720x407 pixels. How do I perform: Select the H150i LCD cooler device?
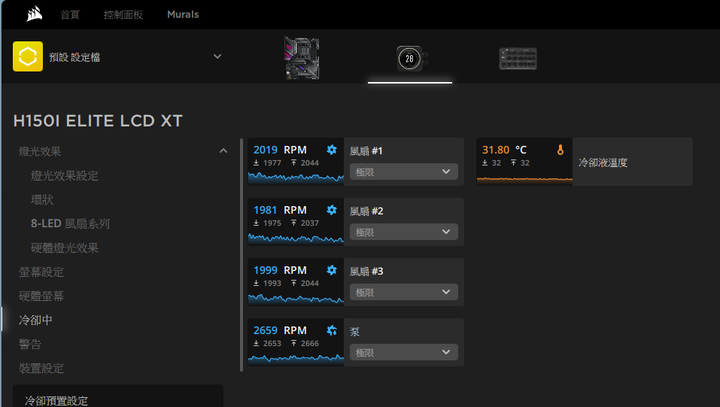(410, 58)
